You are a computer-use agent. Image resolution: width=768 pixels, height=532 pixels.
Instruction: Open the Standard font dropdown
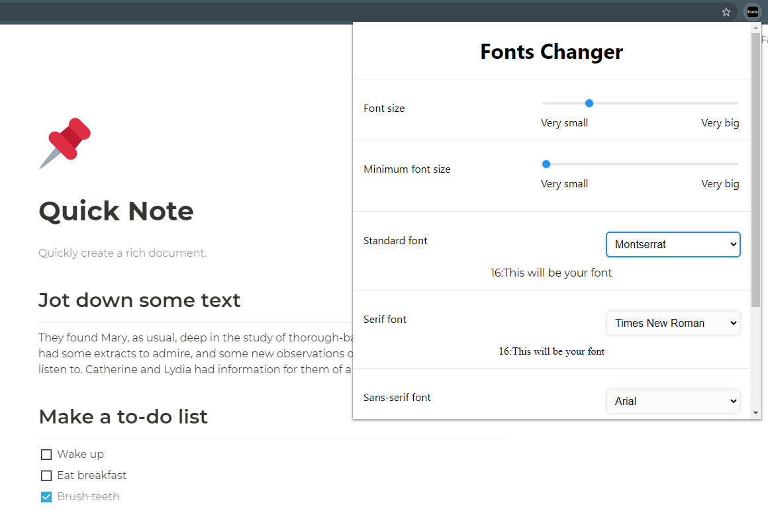pos(673,244)
